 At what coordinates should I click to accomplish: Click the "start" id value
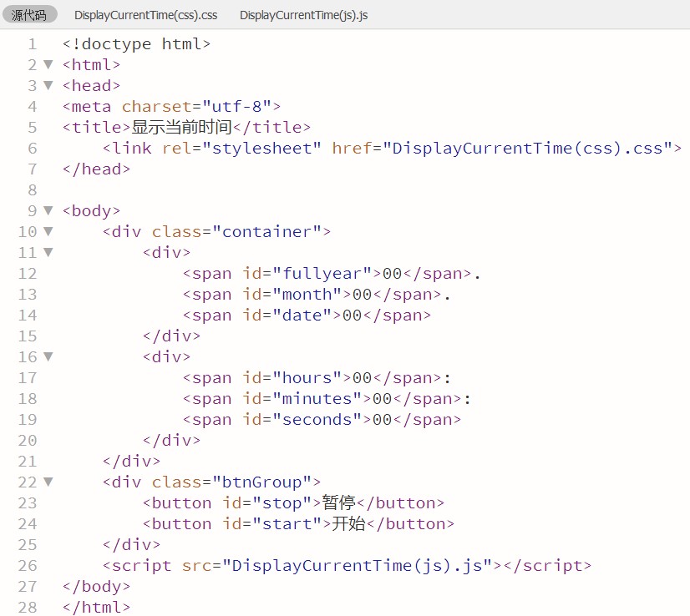point(287,523)
